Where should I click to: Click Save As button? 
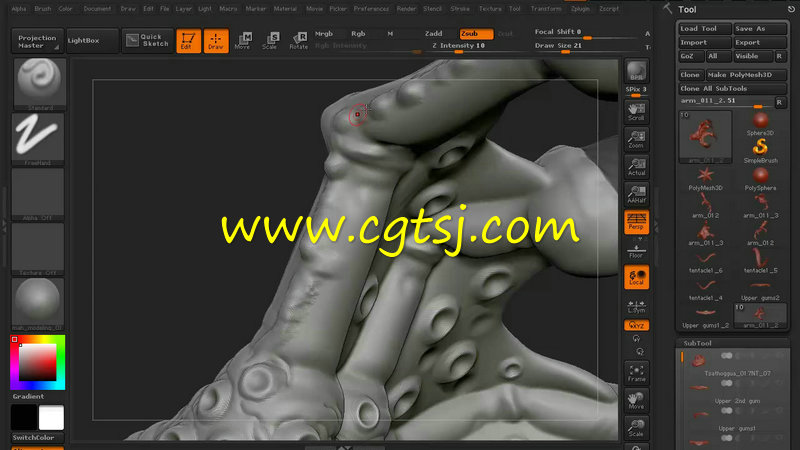(760, 29)
